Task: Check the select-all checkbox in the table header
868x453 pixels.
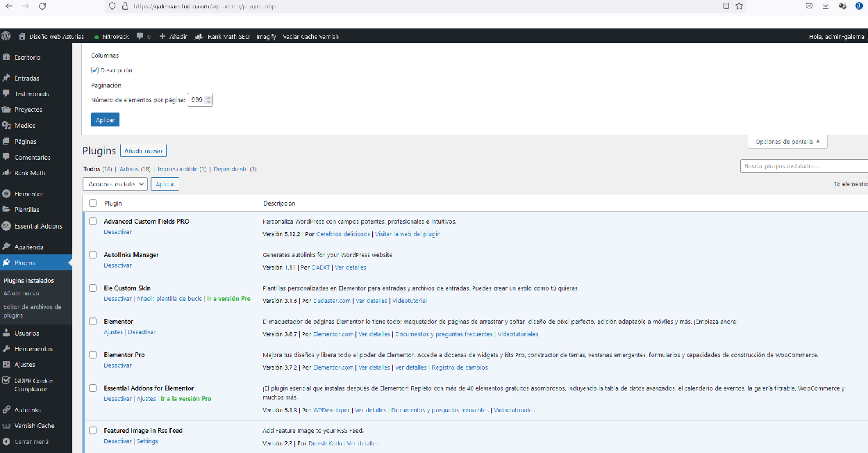Action: click(x=93, y=204)
